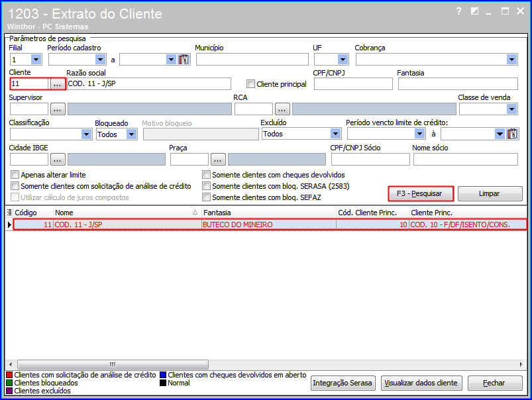Click scroll right arrow of horizontal scrollbar
Viewport: 532px width, 400px height.
(x=521, y=364)
